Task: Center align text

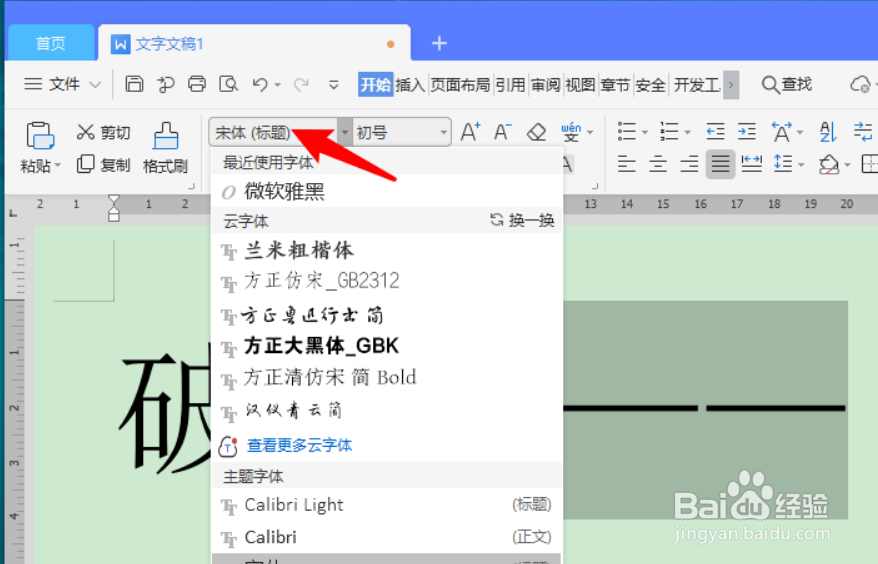Action: 657,164
